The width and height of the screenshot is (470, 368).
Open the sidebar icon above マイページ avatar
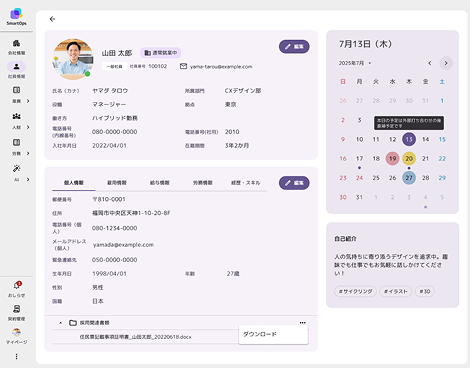pos(16,309)
